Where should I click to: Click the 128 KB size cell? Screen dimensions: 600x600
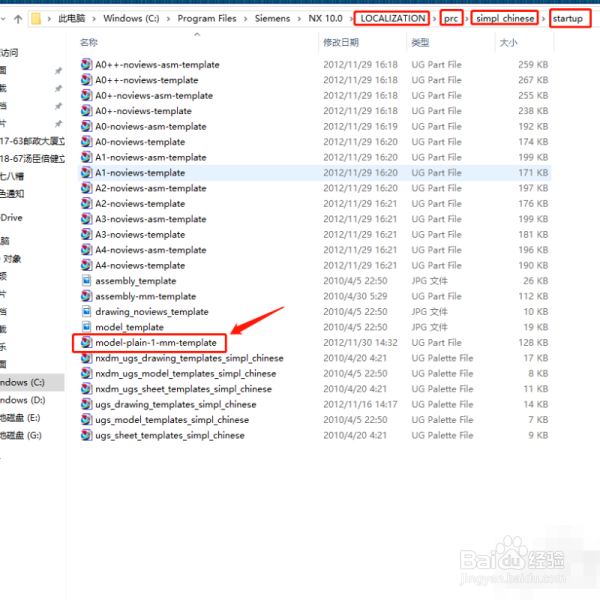[x=533, y=342]
